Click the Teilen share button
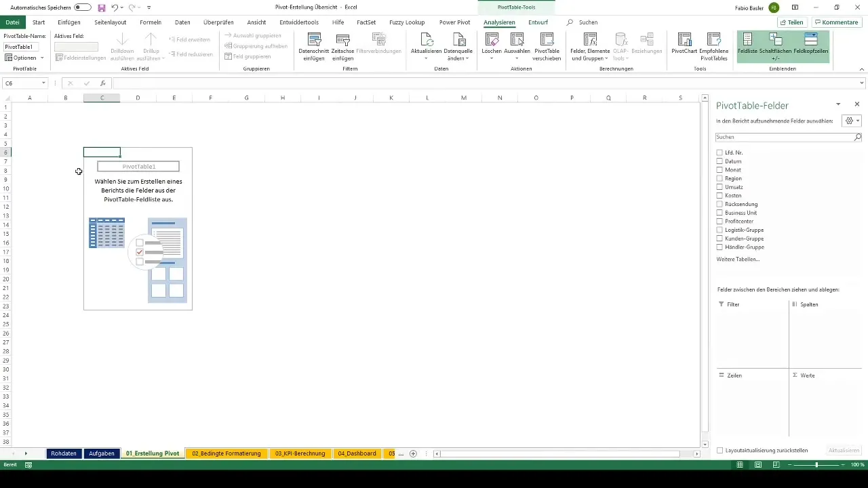 [792, 22]
